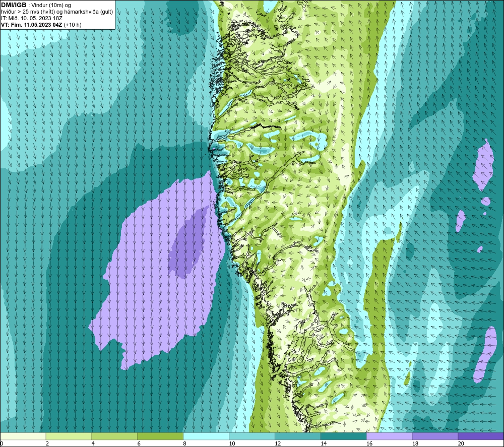504x447 pixels.
Task: Click the 0–2 m/s pale yellow legend swatch
Action: click(23, 436)
